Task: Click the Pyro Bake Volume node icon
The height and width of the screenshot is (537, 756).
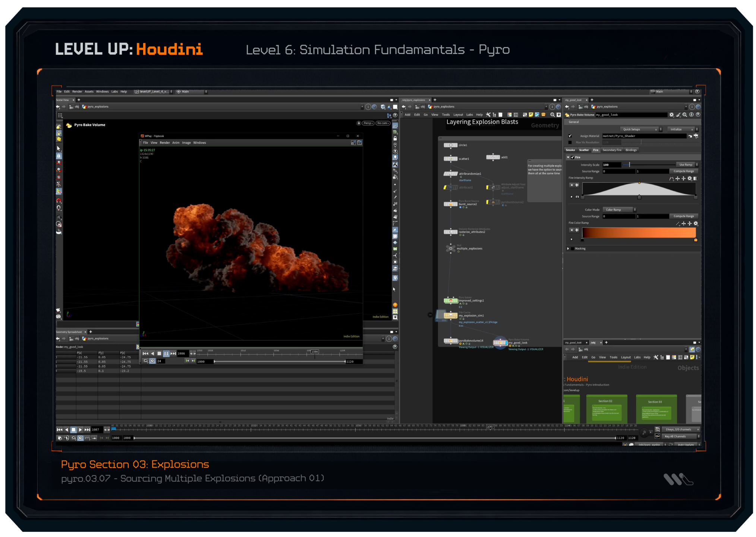Action: pos(567,115)
